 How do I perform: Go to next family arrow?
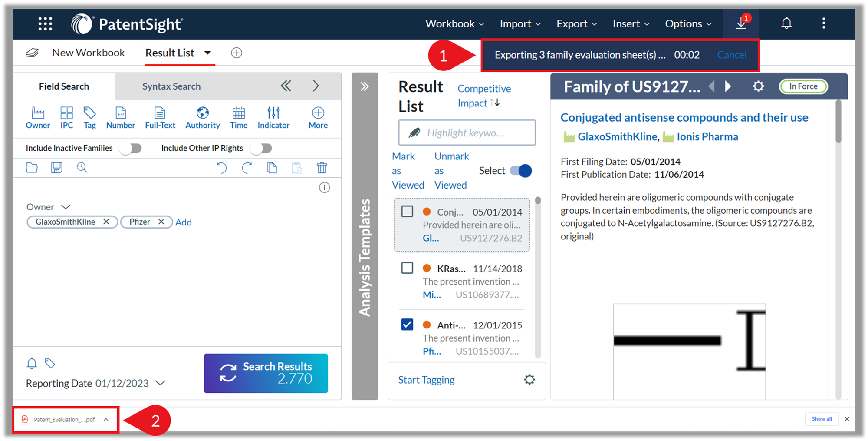(728, 86)
